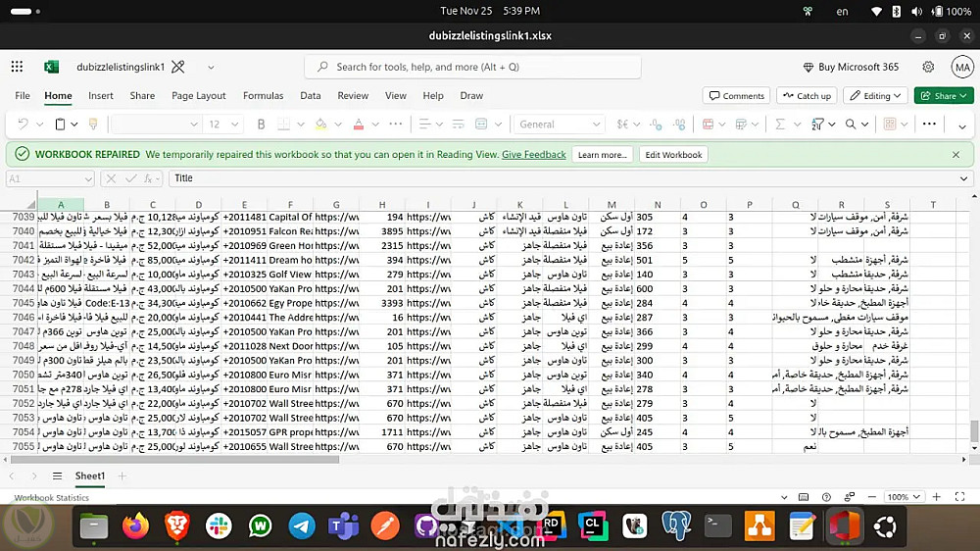Open the ribbon's more options ellipsis

[929, 124]
